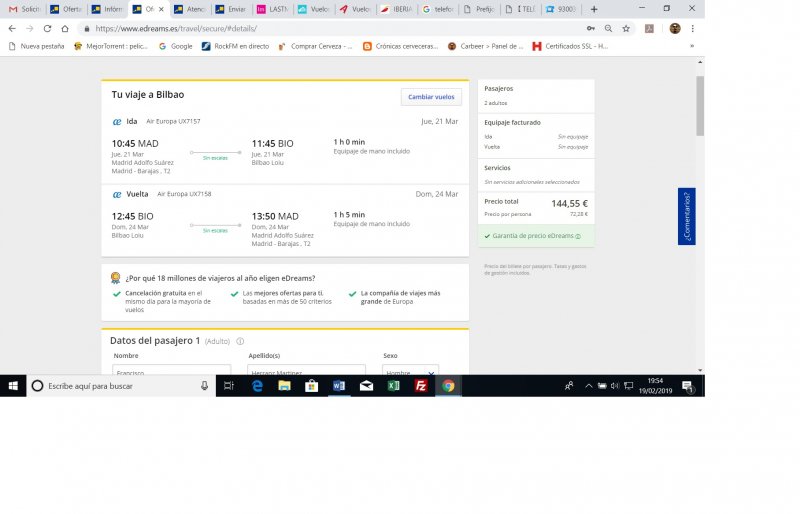Bookmark this page with the star icon

tap(626, 29)
